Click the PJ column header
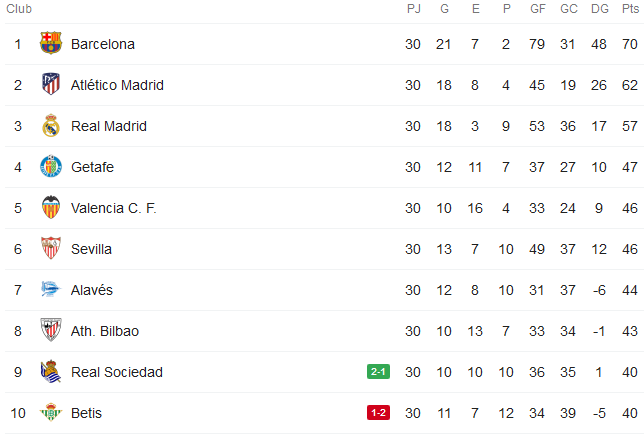This screenshot has height=436, width=644. [413, 9]
